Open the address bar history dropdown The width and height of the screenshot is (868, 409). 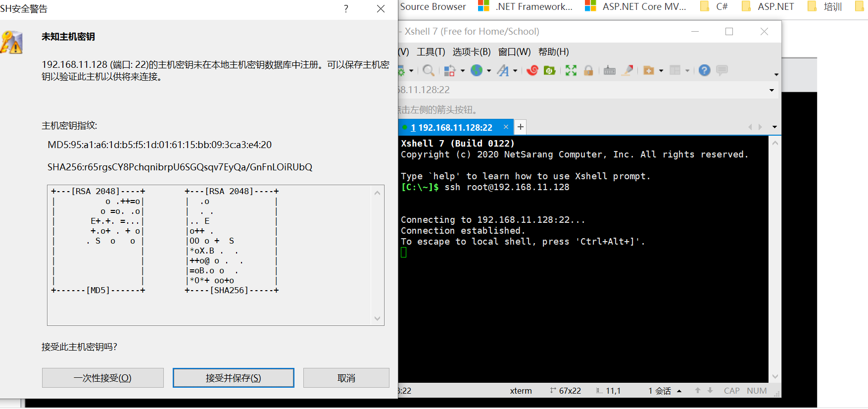pos(772,90)
